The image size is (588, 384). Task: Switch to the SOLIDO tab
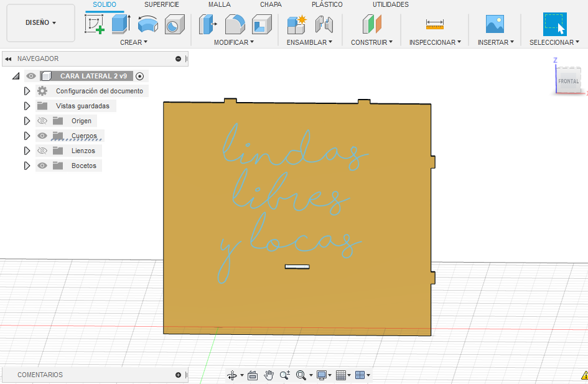click(x=105, y=4)
